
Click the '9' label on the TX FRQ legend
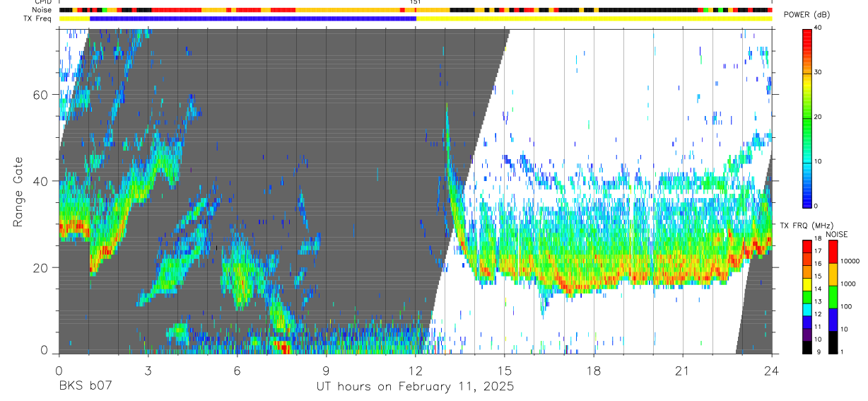tap(819, 351)
